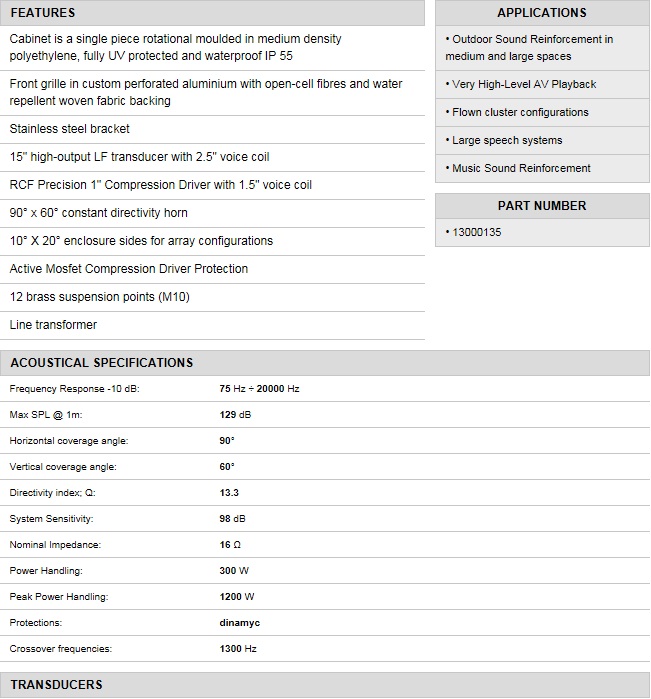Click the Line transformer feature row
Screen dimensions: 651x699
[x=53, y=325]
